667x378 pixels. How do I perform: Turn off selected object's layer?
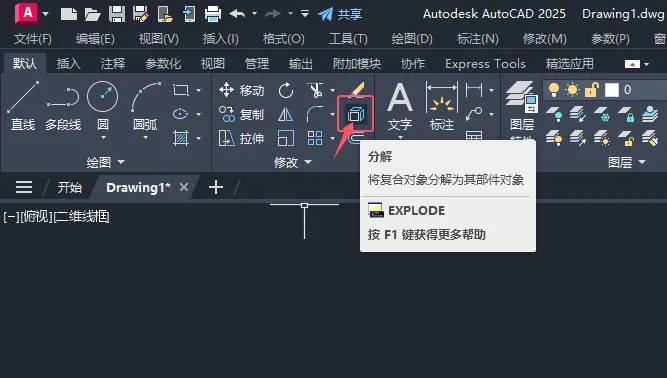pyautogui.click(x=554, y=114)
